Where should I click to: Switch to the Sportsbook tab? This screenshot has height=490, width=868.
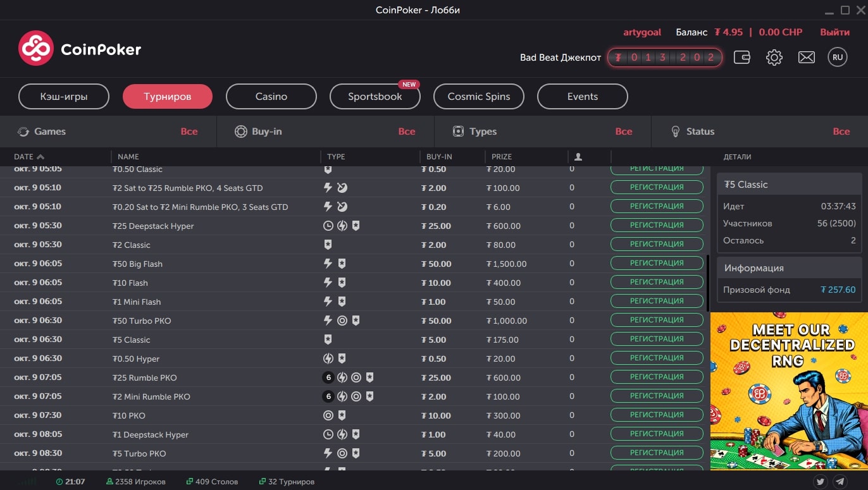pos(375,97)
